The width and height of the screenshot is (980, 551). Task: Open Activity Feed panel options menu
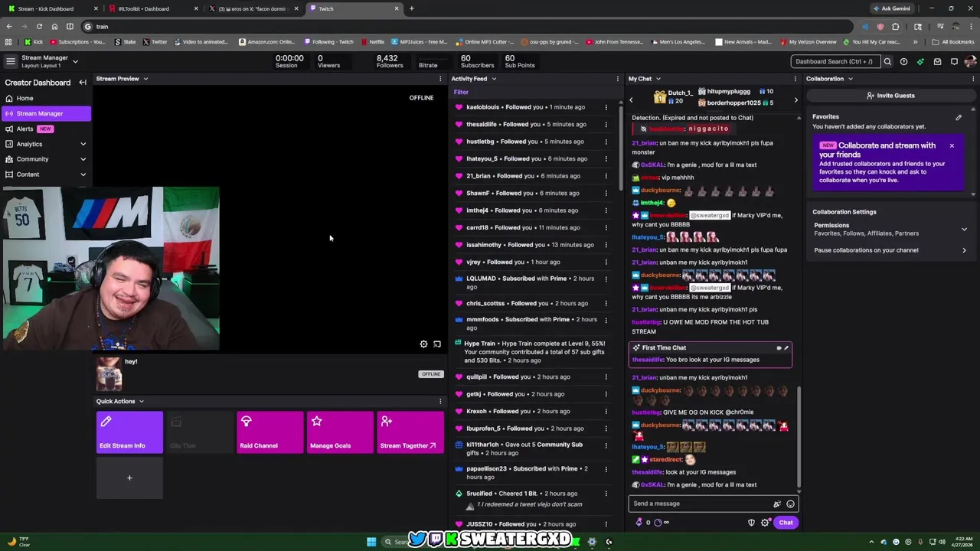point(617,79)
